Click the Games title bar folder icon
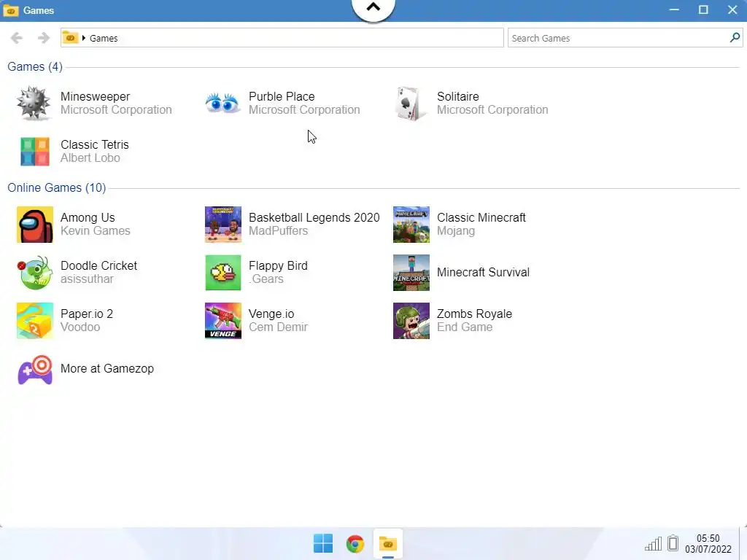Viewport: 747px width, 560px height. point(11,10)
